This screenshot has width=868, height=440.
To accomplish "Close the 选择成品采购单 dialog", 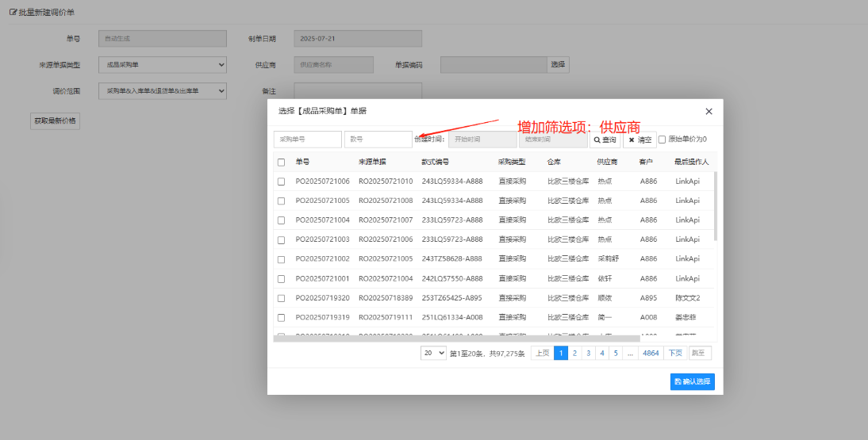I will 709,112.
